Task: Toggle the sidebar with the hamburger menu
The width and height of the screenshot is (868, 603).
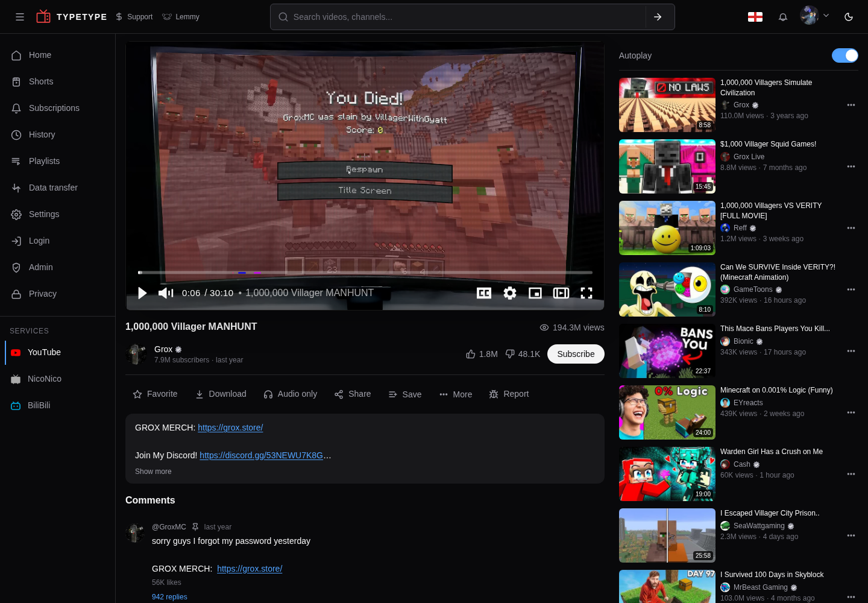Action: pyautogui.click(x=20, y=17)
